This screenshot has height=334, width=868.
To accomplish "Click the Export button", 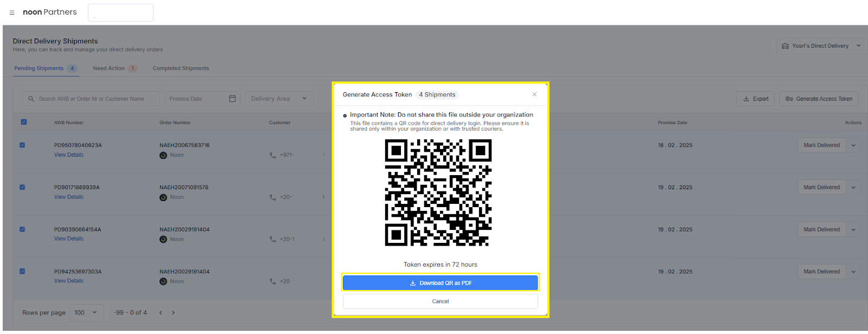I will pyautogui.click(x=755, y=99).
